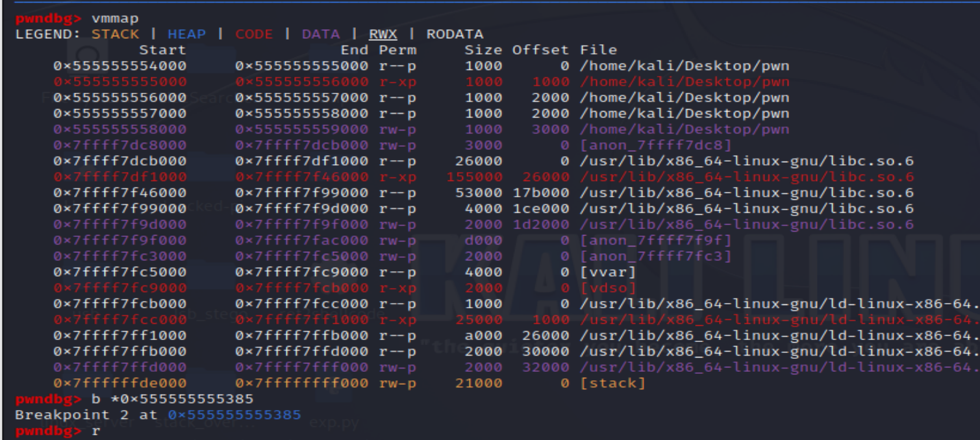Click start address 0x555555554000
Viewport: 980px width, 440px height.
pos(120,66)
